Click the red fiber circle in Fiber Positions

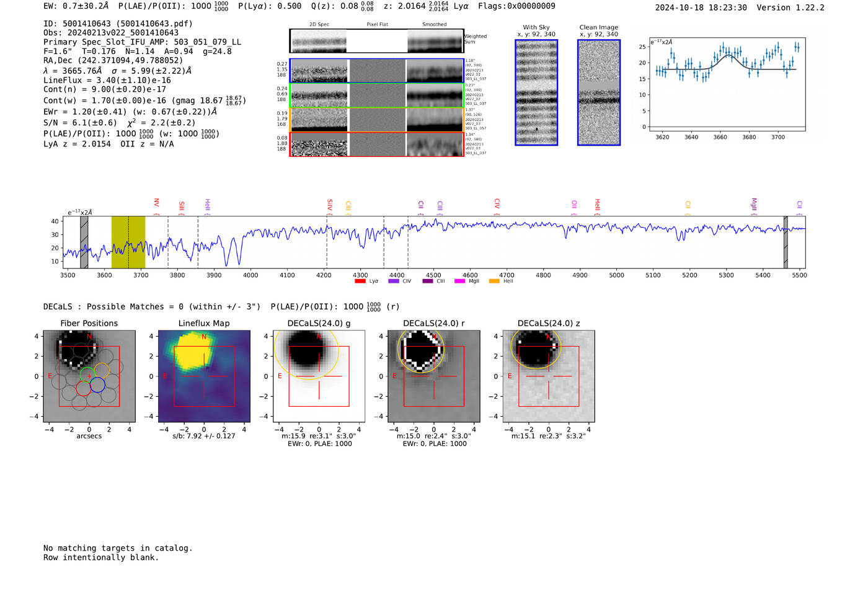(84, 388)
